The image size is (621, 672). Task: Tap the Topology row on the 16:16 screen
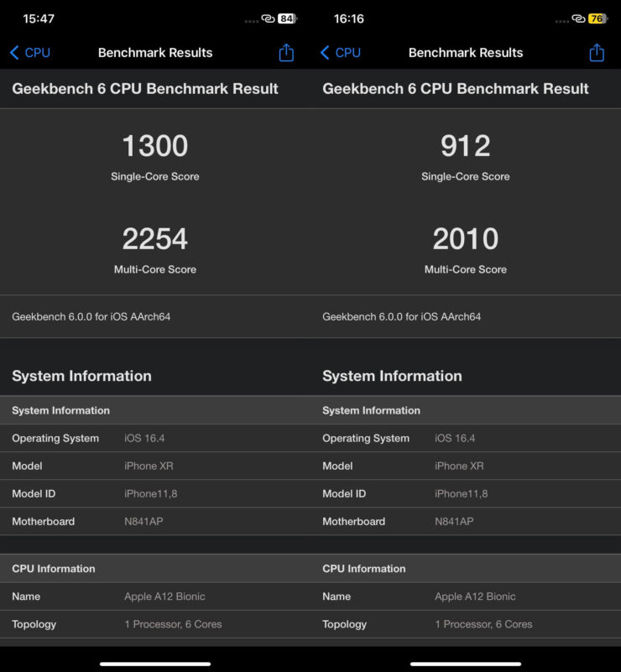click(466, 624)
